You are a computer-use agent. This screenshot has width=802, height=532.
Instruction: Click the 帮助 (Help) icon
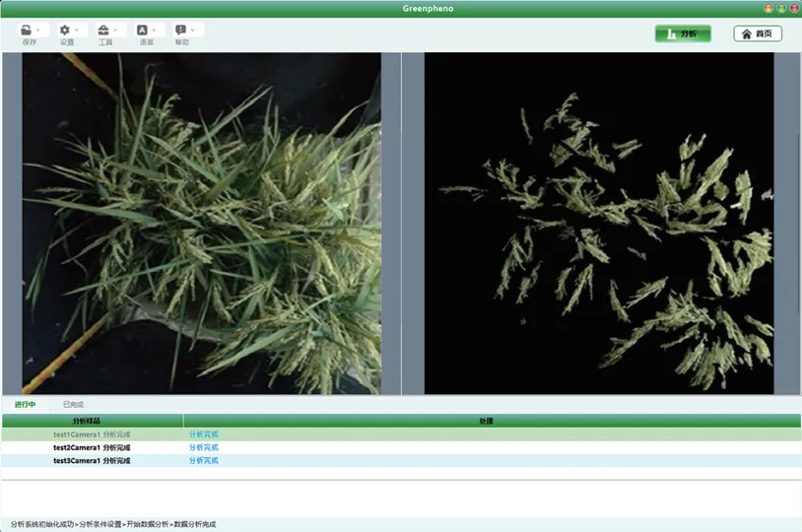180,31
